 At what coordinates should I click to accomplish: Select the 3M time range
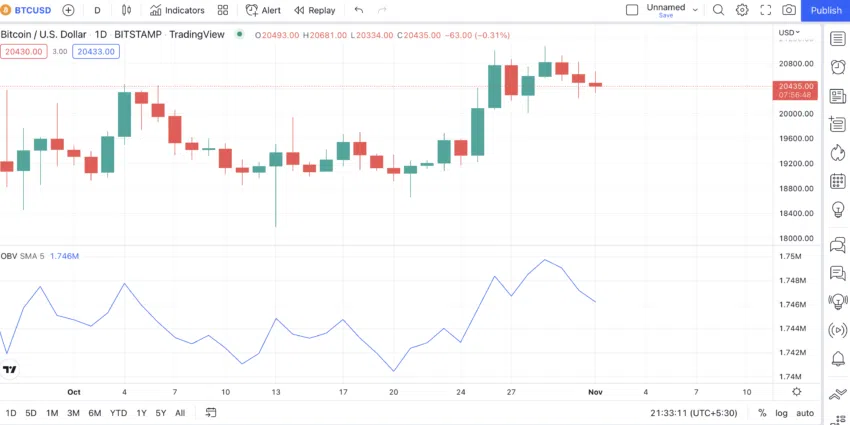pyautogui.click(x=73, y=413)
